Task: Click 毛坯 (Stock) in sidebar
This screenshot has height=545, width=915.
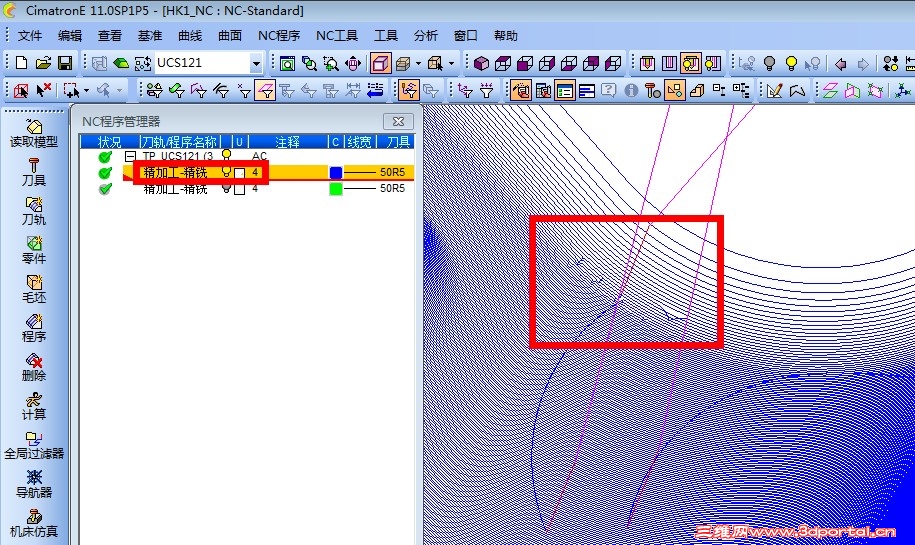Action: click(34, 289)
